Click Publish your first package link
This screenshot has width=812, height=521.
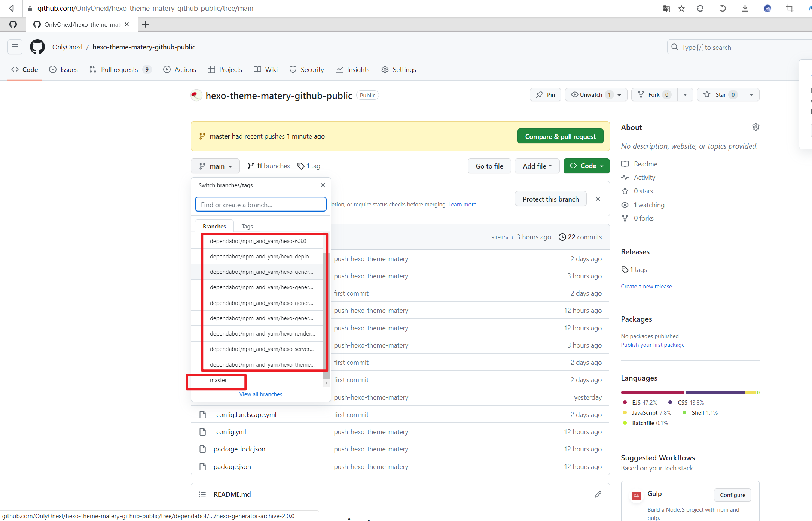coord(653,345)
